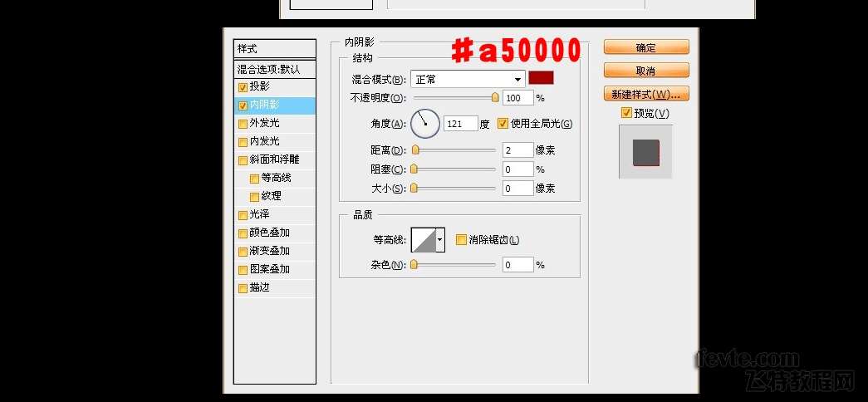Image resolution: width=868 pixels, height=402 pixels.
Task: Click the 取消 cancel button
Action: point(646,71)
